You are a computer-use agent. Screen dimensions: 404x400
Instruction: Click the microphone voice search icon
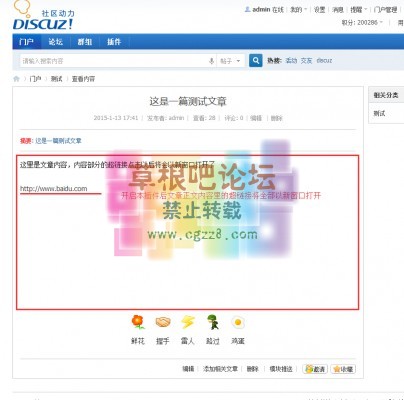[x=211, y=61]
